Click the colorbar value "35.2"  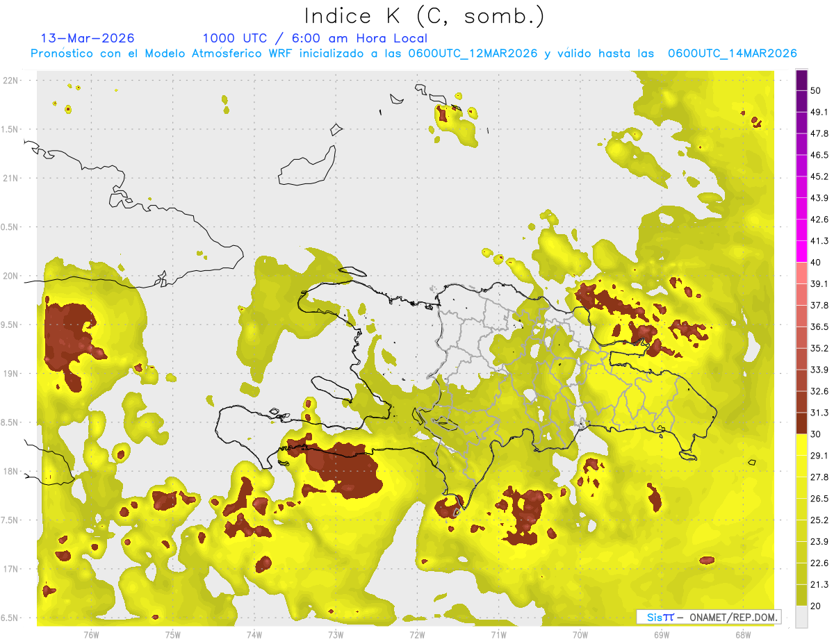pyautogui.click(x=820, y=348)
